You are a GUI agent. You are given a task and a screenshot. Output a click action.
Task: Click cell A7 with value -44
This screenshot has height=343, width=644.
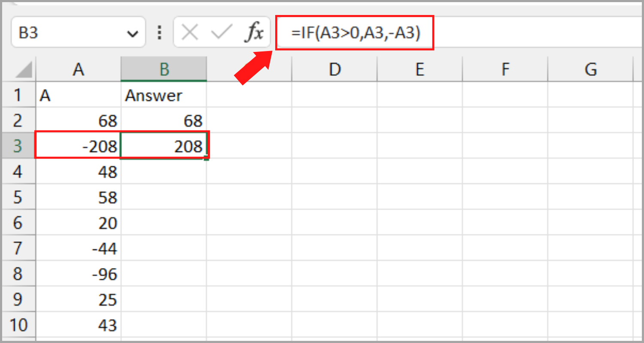click(78, 248)
